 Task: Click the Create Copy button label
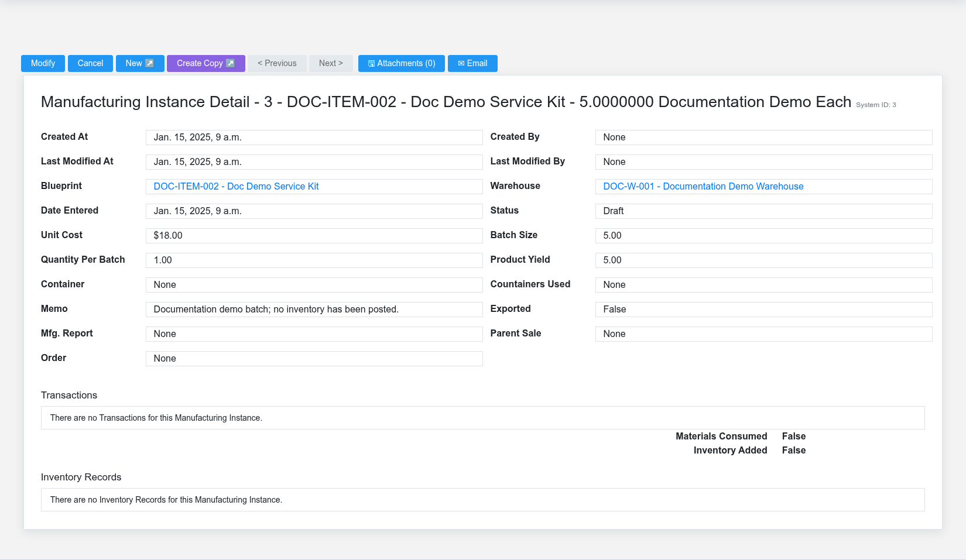pyautogui.click(x=200, y=63)
